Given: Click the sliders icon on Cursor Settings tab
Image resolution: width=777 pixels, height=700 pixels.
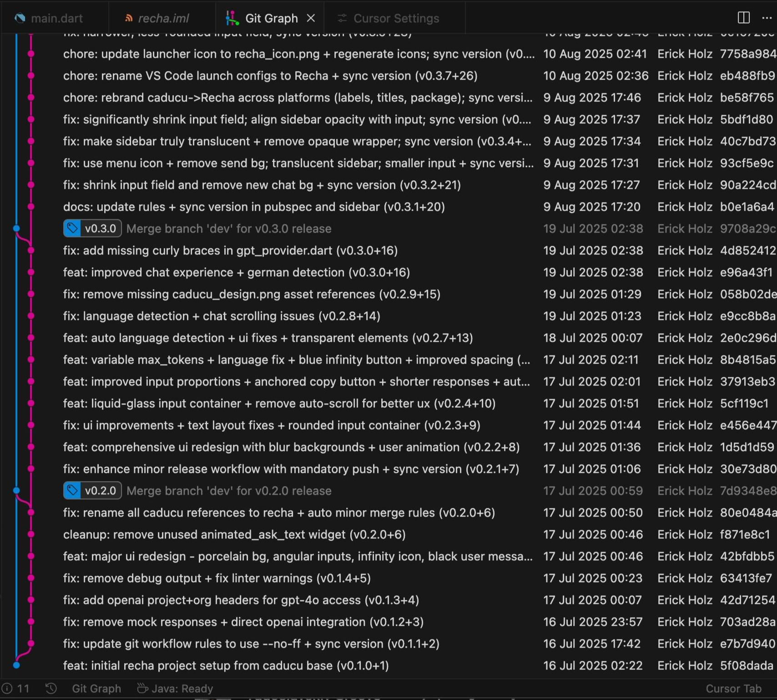Looking at the screenshot, I should point(342,18).
